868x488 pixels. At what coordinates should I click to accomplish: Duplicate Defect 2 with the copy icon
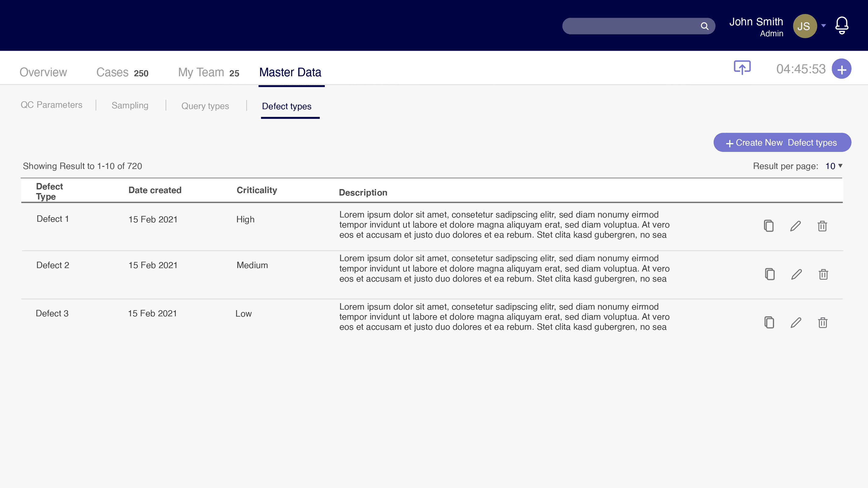point(769,274)
